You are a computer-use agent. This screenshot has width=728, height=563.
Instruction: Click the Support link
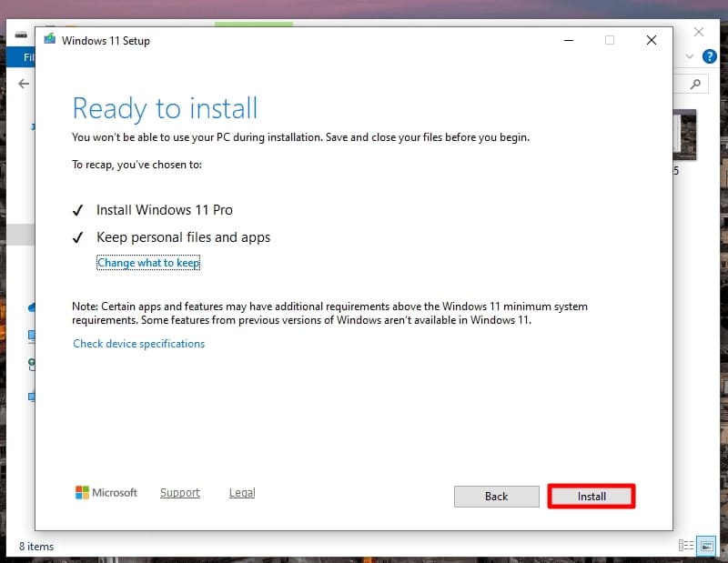[179, 492]
